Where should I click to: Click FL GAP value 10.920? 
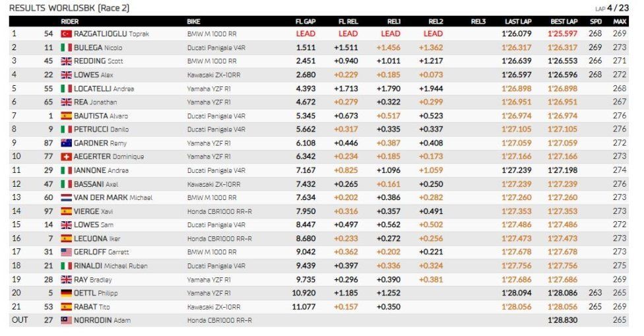304,293
